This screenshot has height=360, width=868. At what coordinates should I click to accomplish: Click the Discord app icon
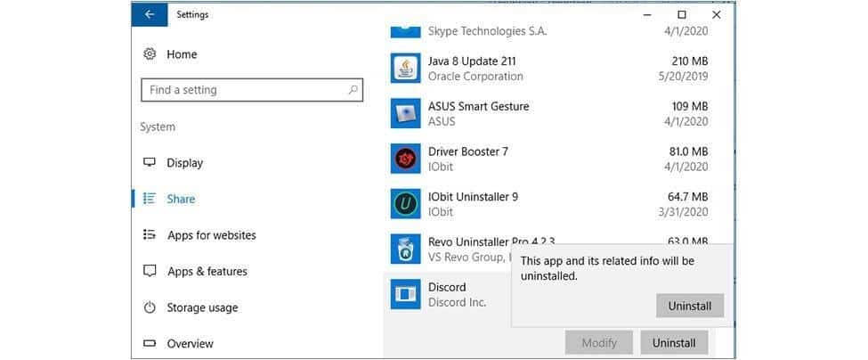(x=405, y=294)
